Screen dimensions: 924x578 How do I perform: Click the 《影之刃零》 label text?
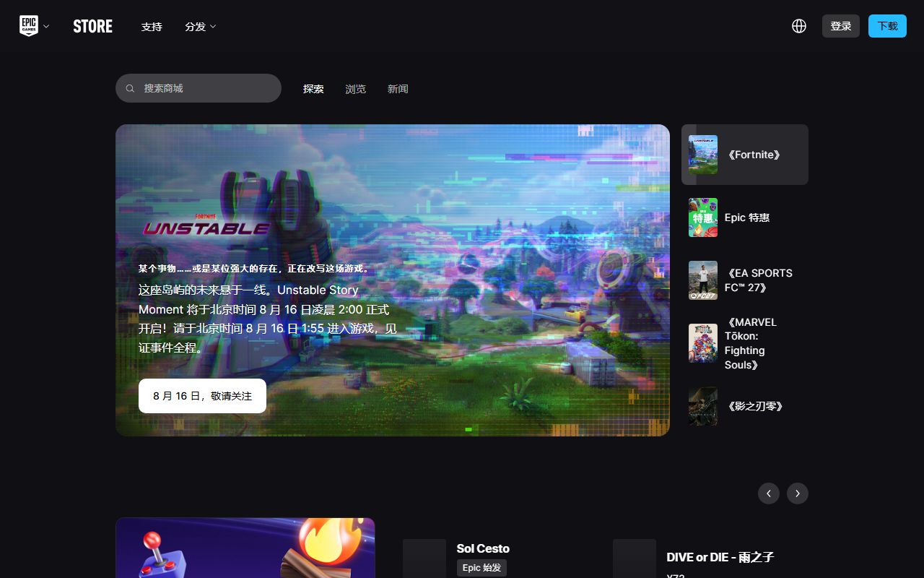(756, 406)
